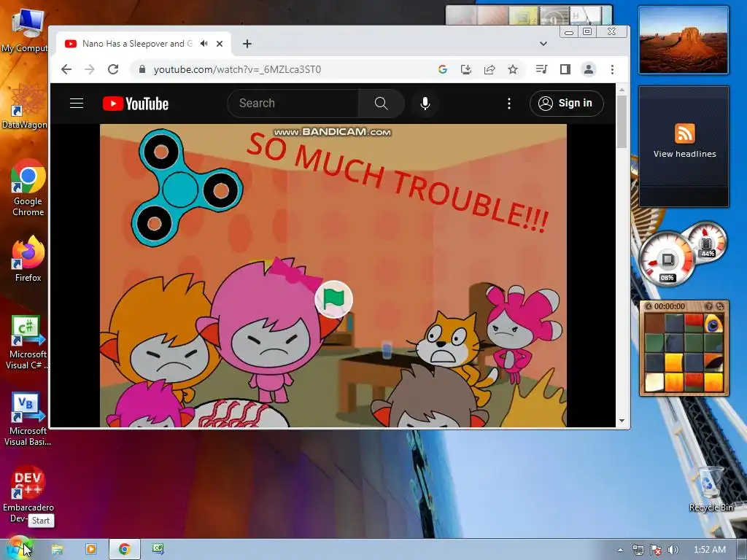Select the Nano Has a Sleepover tab

pyautogui.click(x=144, y=44)
